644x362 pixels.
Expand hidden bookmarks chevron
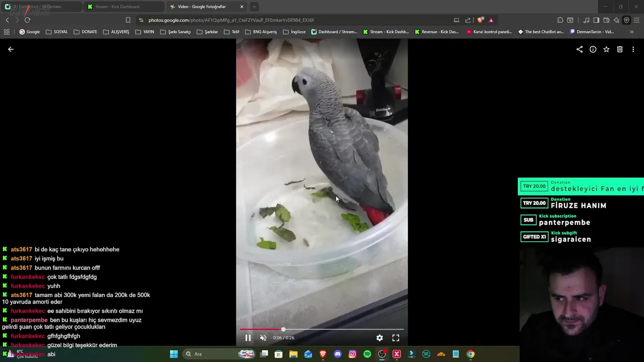pyautogui.click(x=632, y=32)
